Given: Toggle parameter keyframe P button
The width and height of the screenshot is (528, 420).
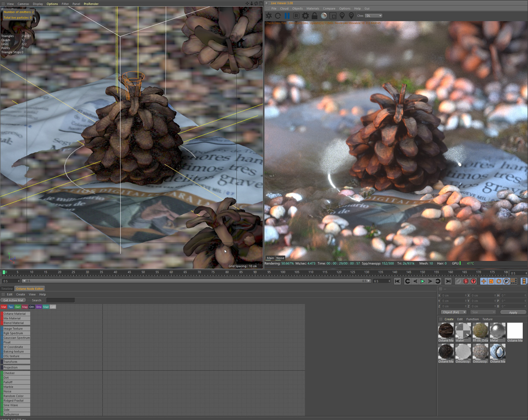Looking at the screenshot, I should pos(506,281).
